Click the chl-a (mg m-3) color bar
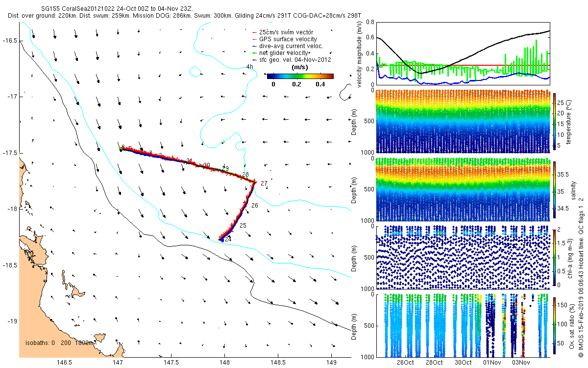 [555, 257]
